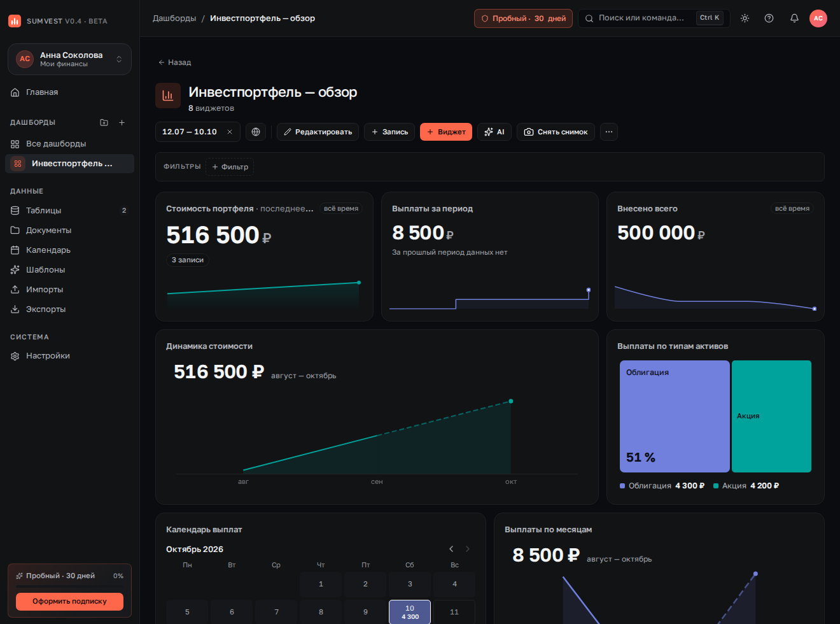Click the Облигация treemap block

pyautogui.click(x=675, y=416)
